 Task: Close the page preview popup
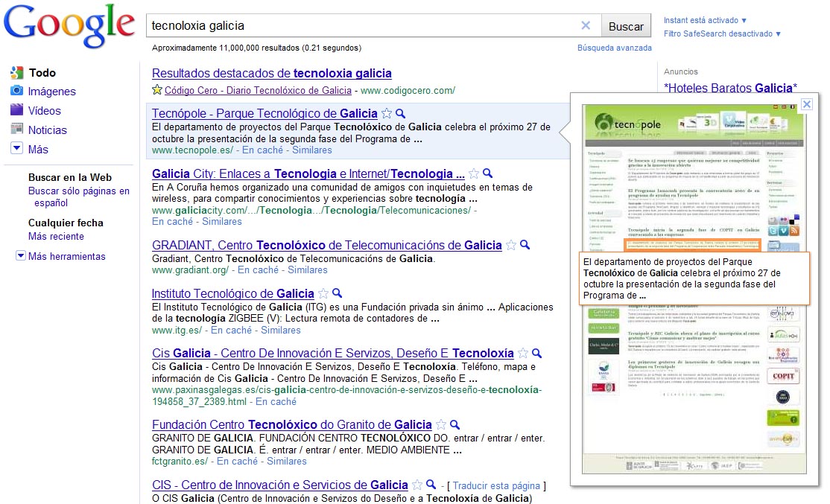click(x=807, y=104)
